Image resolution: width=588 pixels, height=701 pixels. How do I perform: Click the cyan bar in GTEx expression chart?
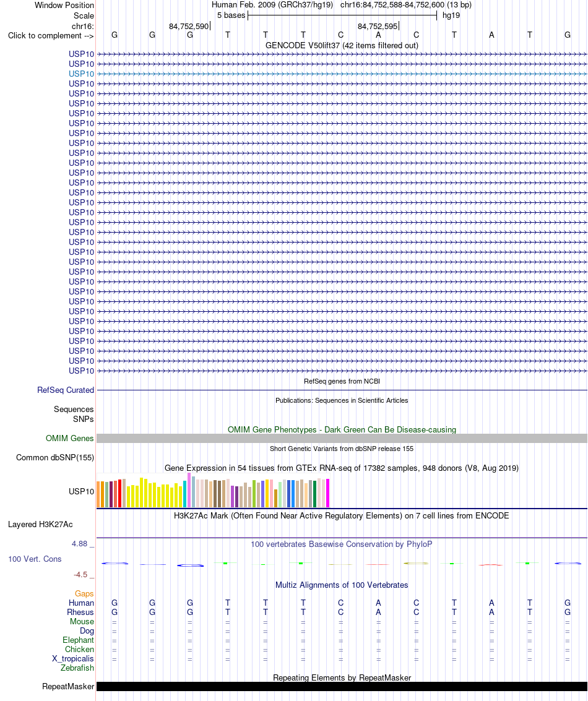184,494
